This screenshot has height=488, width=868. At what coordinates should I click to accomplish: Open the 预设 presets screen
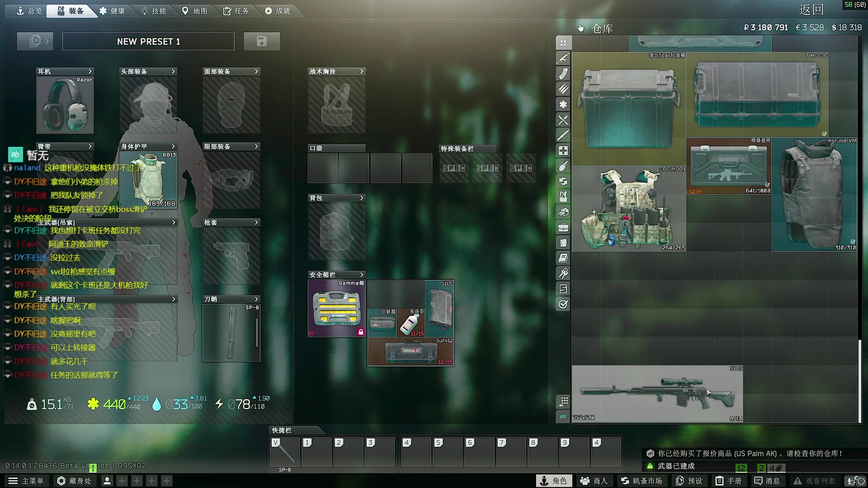point(689,481)
